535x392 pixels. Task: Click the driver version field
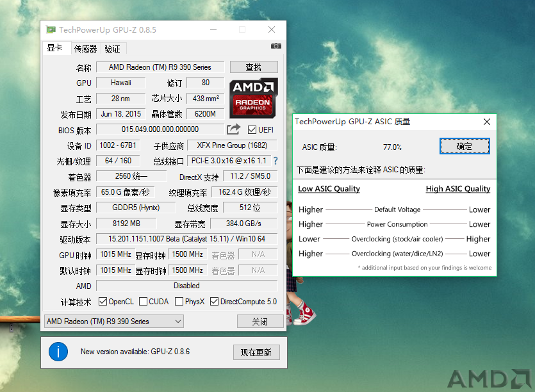point(187,239)
